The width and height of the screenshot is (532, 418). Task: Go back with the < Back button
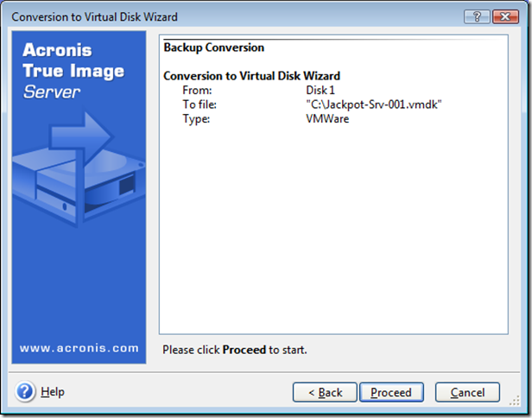click(x=325, y=392)
